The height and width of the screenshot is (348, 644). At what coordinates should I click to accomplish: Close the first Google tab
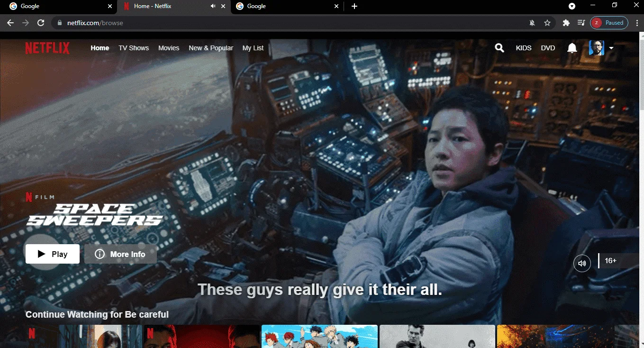(x=110, y=6)
